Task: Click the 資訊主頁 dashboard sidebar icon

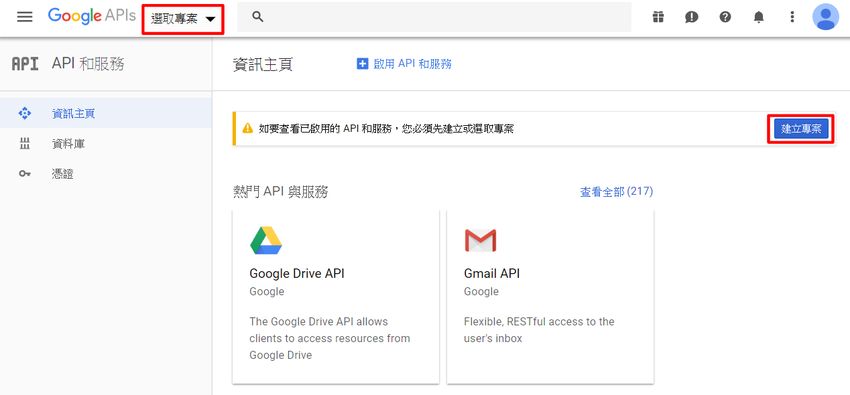Action: click(x=24, y=113)
